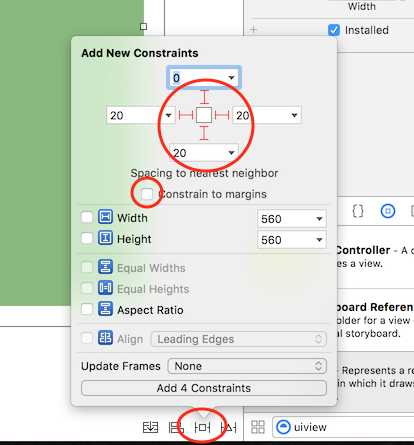The image size is (414, 445).
Task: Toggle the leading spacing strut constraint
Action: click(186, 115)
